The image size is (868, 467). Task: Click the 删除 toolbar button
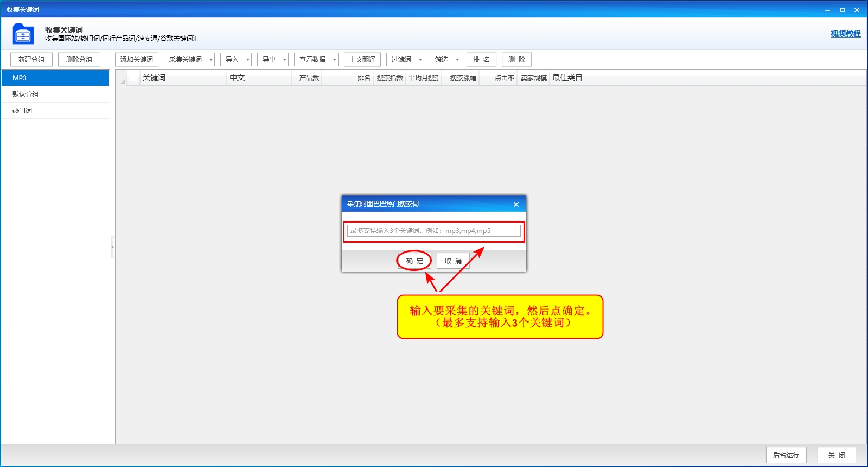(516, 60)
